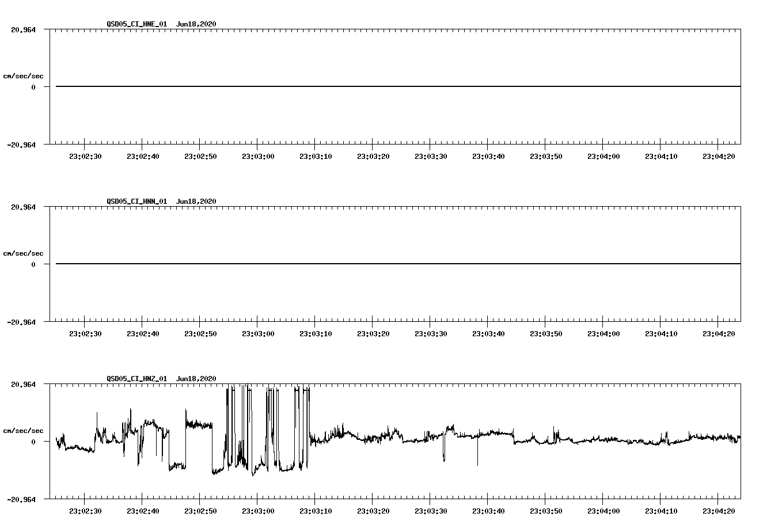Click the narrow negative spike near 23:03:38 on HNZ

477,452
